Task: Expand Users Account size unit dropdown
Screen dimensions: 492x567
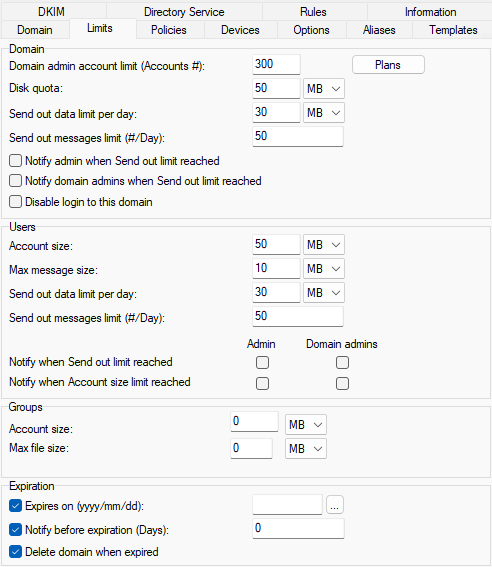Action: (x=324, y=245)
